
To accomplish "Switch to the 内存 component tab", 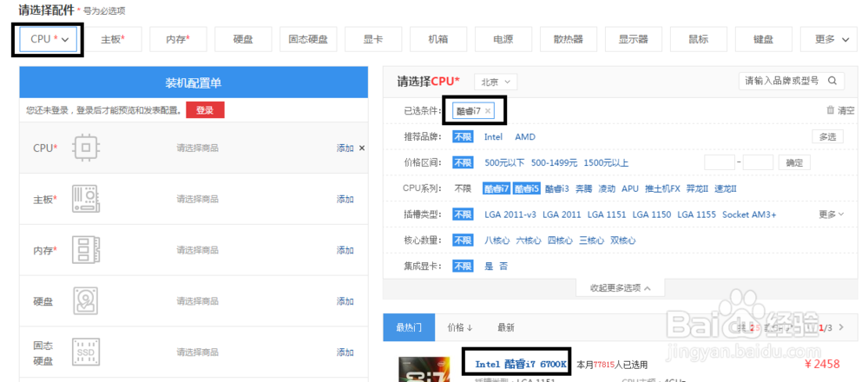I will pyautogui.click(x=178, y=39).
